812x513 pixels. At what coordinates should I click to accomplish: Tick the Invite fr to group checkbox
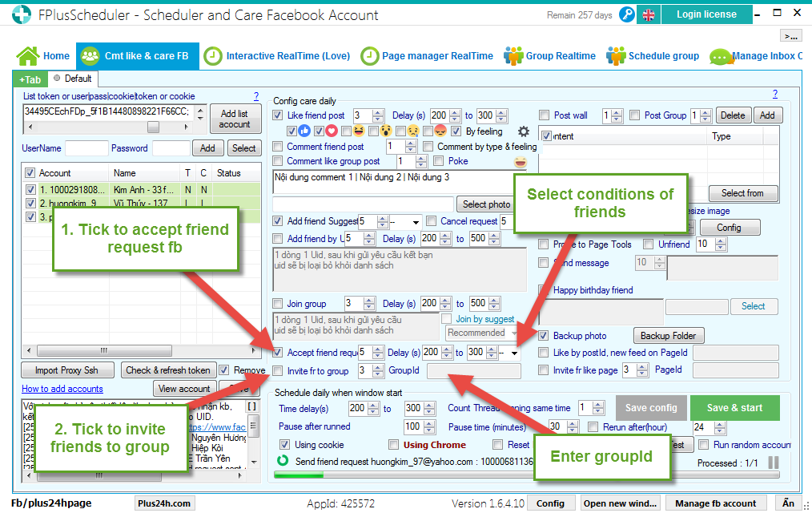pos(278,371)
